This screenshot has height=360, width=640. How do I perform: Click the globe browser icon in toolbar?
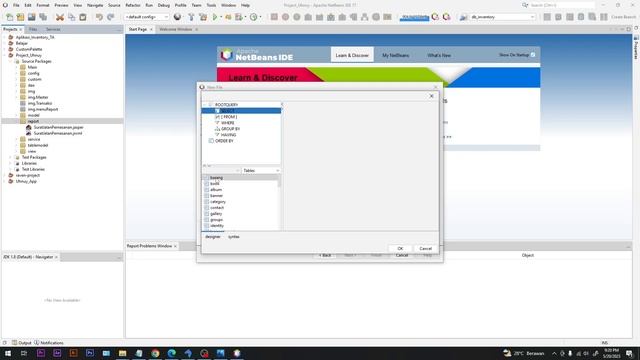pos(177,17)
